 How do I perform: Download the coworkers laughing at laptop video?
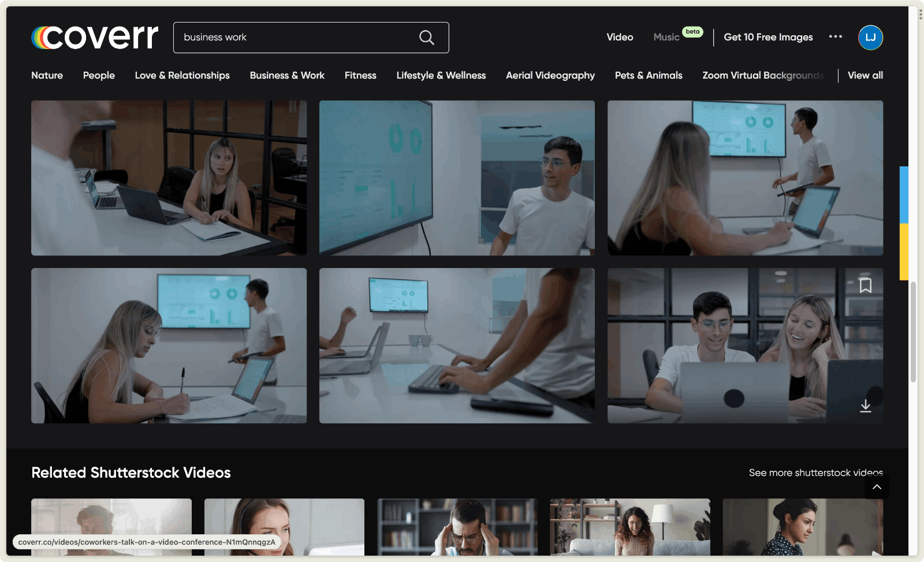click(865, 406)
